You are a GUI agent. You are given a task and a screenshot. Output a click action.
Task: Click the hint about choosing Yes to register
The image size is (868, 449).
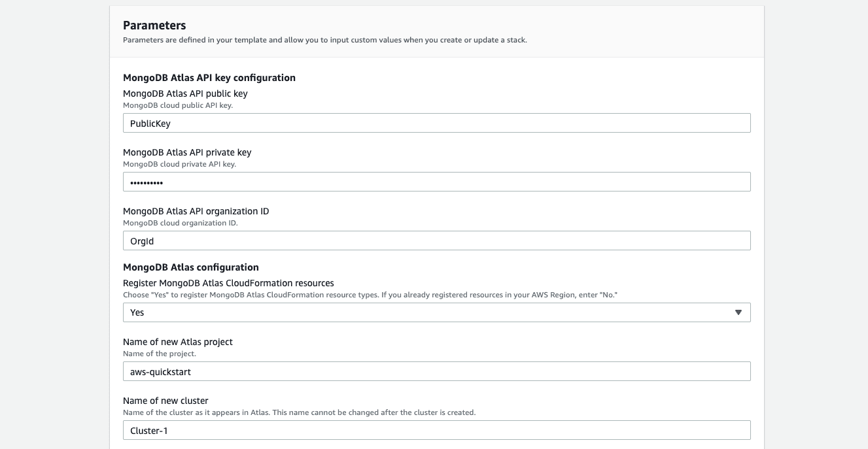click(x=370, y=295)
